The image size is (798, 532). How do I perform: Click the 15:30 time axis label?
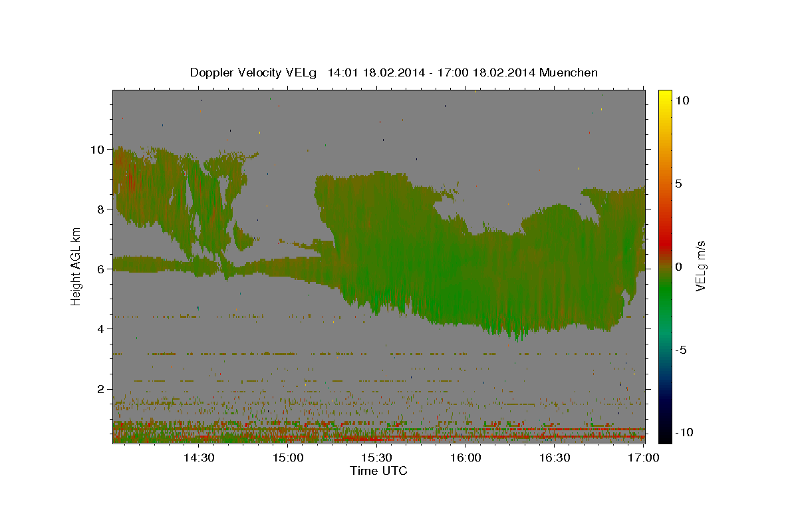tap(376, 458)
